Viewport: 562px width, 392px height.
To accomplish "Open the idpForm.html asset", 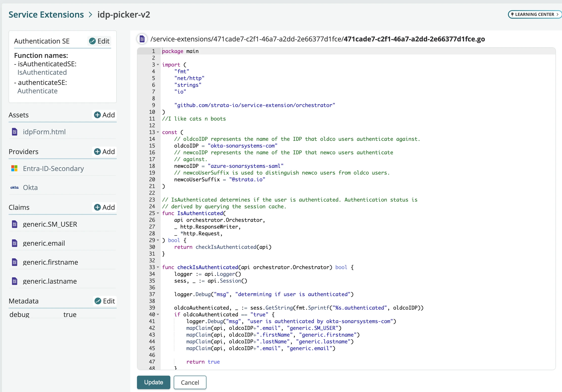I will coord(44,132).
